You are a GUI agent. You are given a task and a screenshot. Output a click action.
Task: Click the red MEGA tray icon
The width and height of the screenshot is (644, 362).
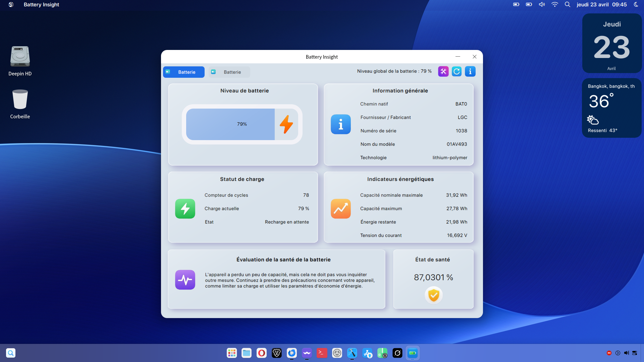[x=609, y=353]
